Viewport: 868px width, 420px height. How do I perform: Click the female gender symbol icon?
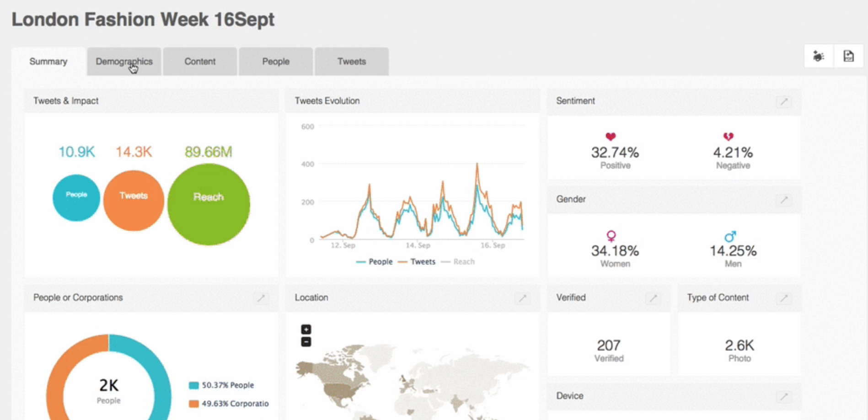(611, 236)
